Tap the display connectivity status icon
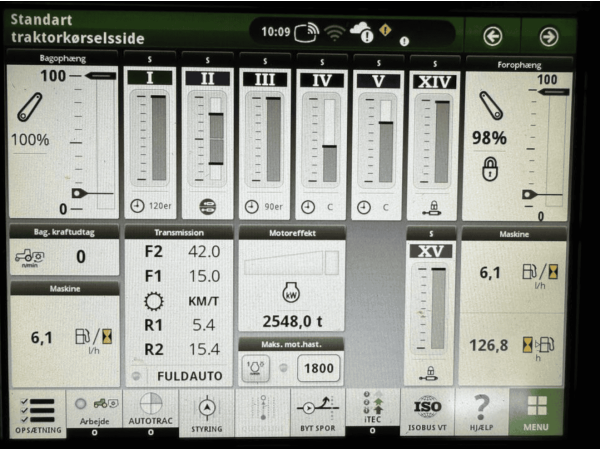 pos(307,32)
